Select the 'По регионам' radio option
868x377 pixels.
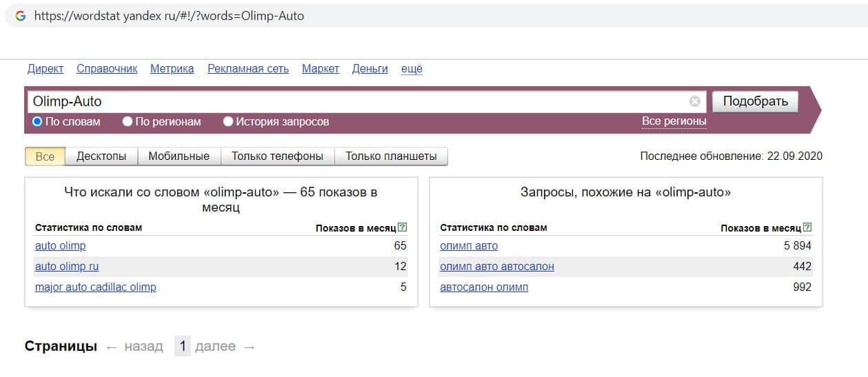[x=128, y=122]
